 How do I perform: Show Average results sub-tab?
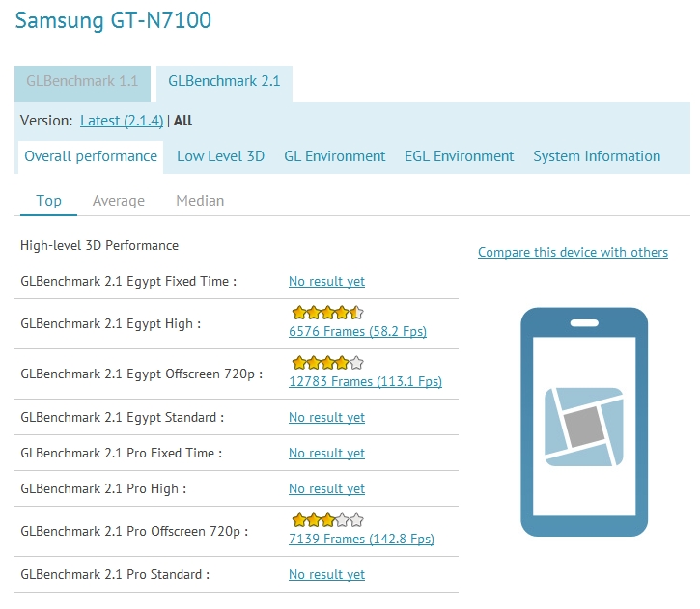pyautogui.click(x=119, y=201)
